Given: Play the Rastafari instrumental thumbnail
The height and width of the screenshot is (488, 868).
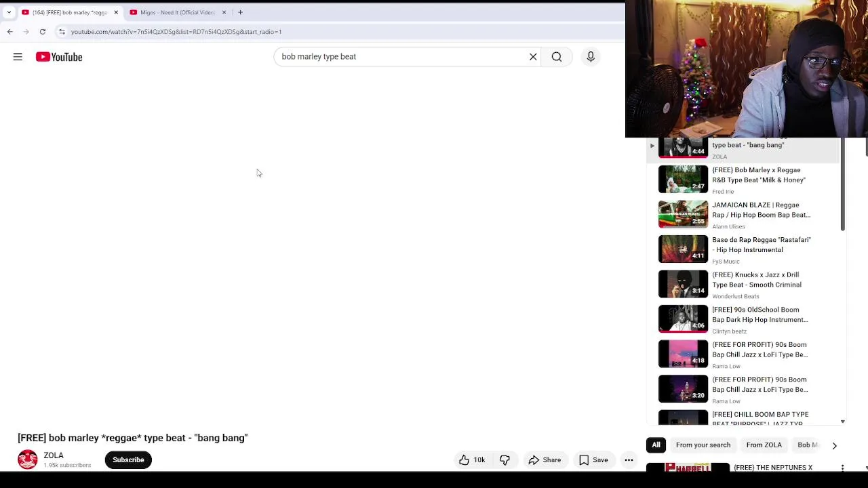Looking at the screenshot, I should coord(683,249).
